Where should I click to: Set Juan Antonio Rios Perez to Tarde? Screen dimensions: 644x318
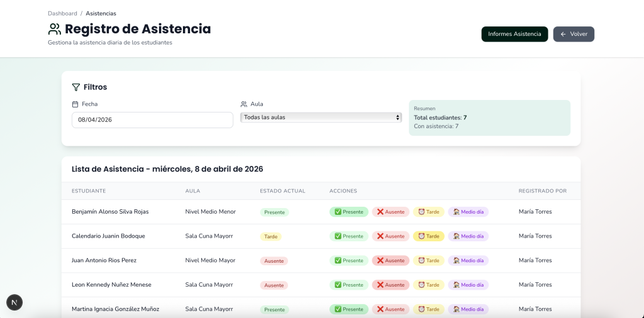pyautogui.click(x=429, y=261)
